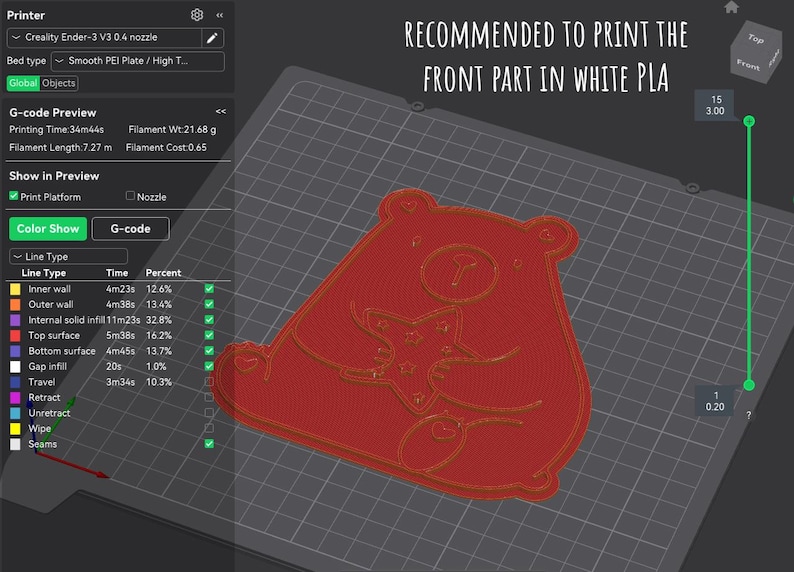Click the Line Type column header
794x572 pixels.
coord(44,273)
